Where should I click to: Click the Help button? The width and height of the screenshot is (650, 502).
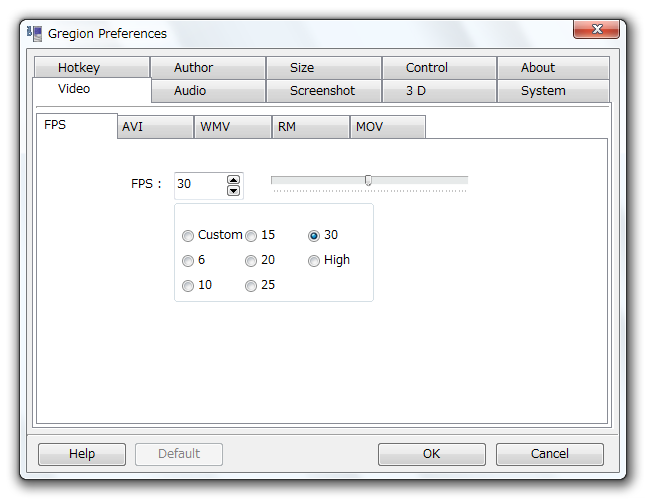tap(82, 454)
